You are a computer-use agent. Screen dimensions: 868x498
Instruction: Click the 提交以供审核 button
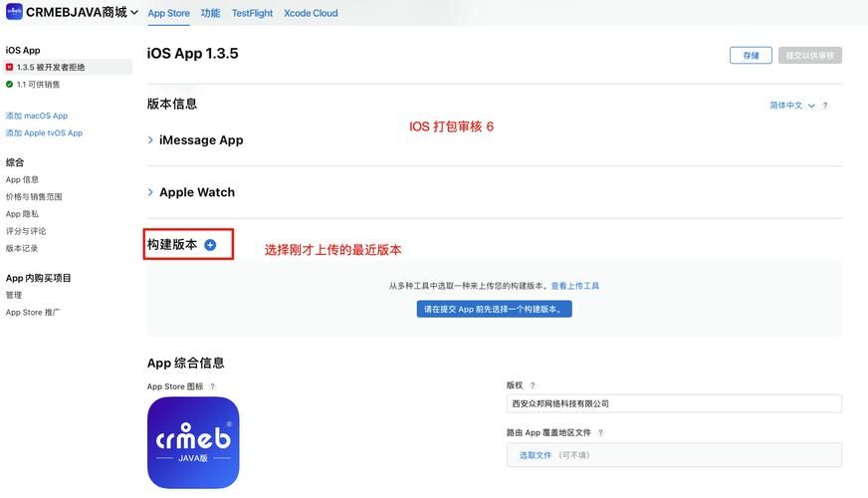[x=810, y=56]
